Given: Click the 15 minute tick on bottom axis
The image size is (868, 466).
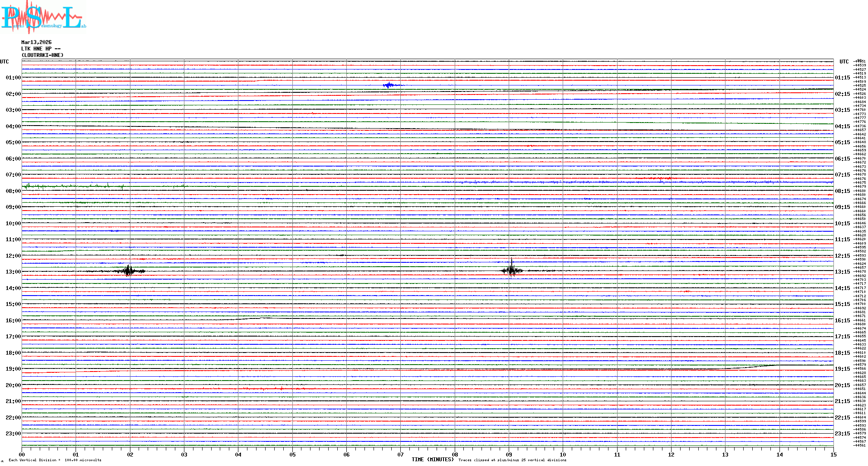Looking at the screenshot, I should 833,455.
